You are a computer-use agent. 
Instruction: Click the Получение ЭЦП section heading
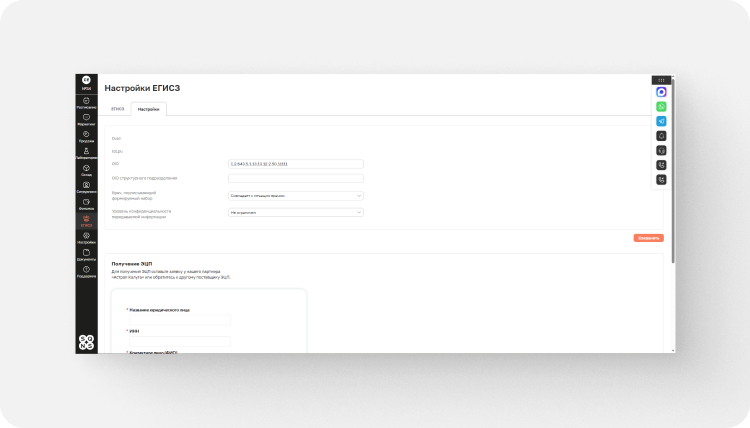(132, 264)
